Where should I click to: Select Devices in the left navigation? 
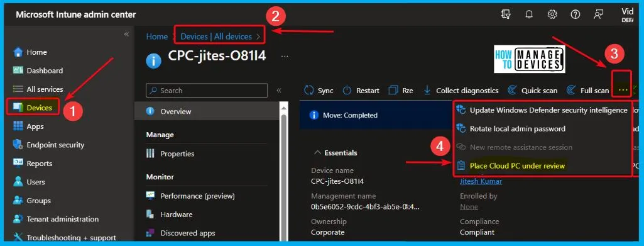coord(33,108)
